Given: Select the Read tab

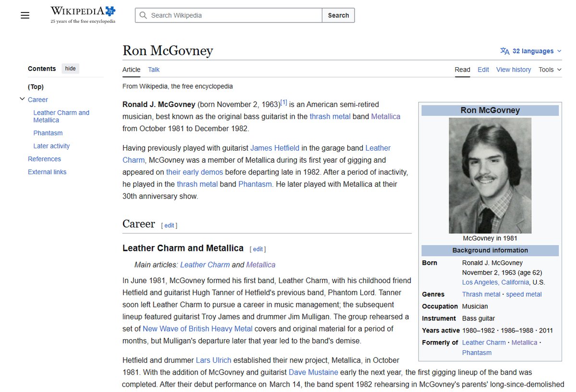Looking at the screenshot, I should (462, 70).
